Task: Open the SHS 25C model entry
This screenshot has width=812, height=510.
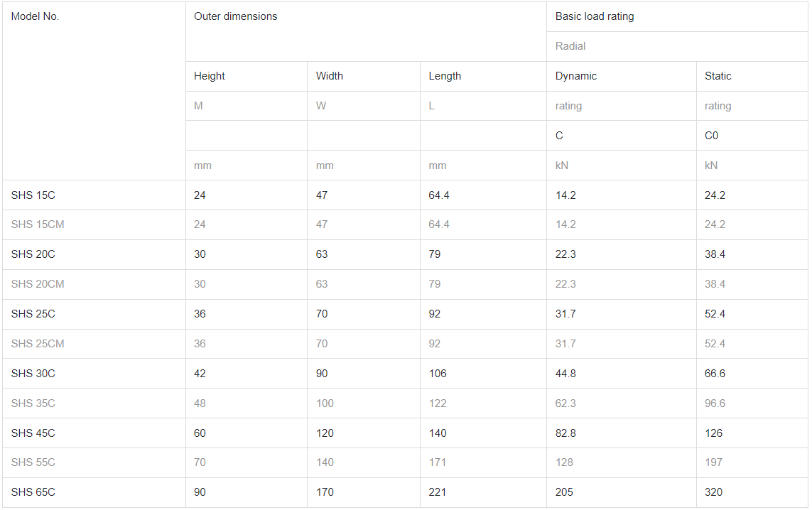Action: pos(33,314)
